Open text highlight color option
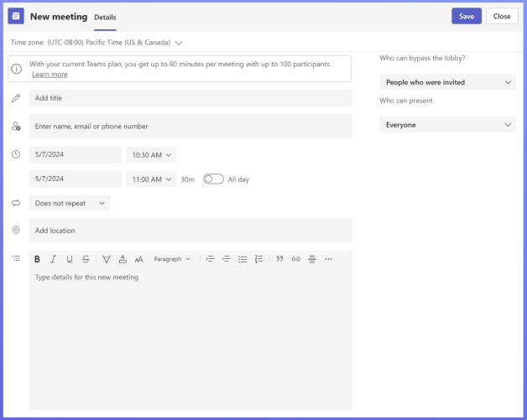This screenshot has width=527, height=420. point(107,259)
